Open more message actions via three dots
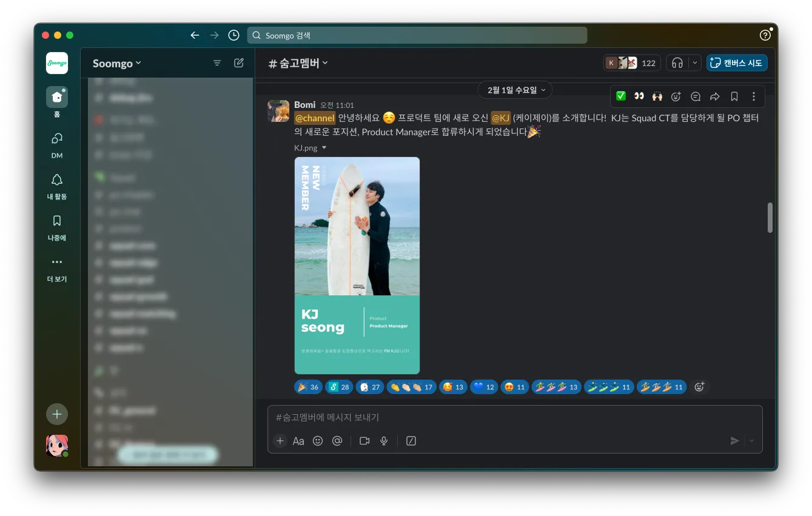The image size is (812, 516). (x=753, y=96)
